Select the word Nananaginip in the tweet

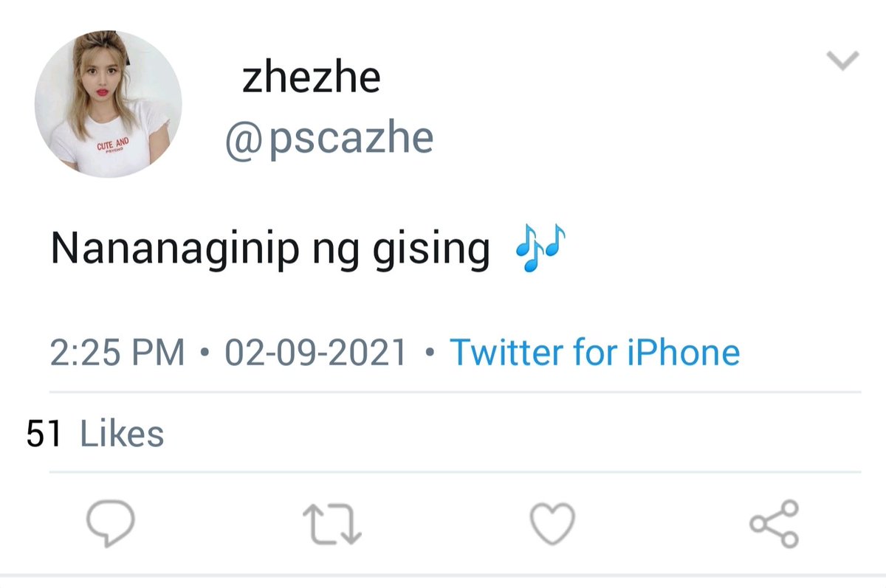pos(176,251)
